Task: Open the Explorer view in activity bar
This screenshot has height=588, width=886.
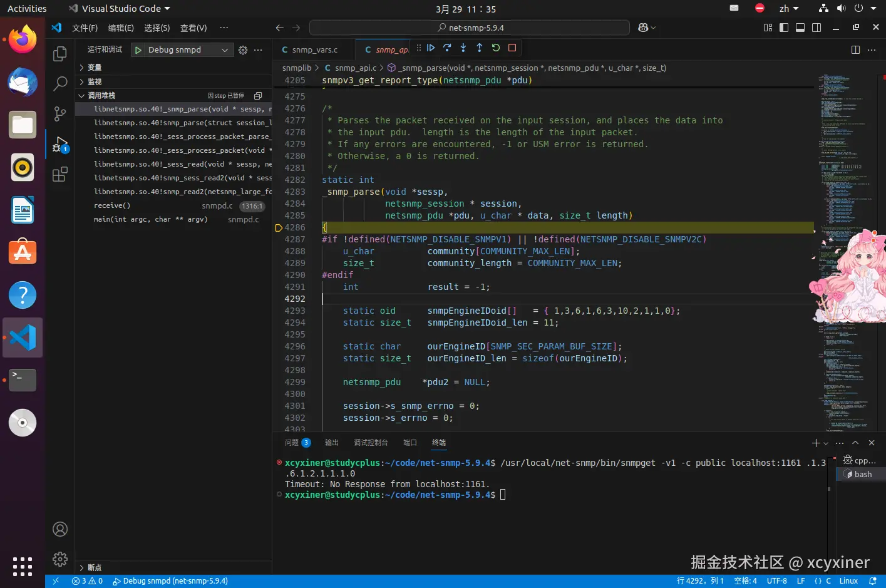Action: coord(60,54)
